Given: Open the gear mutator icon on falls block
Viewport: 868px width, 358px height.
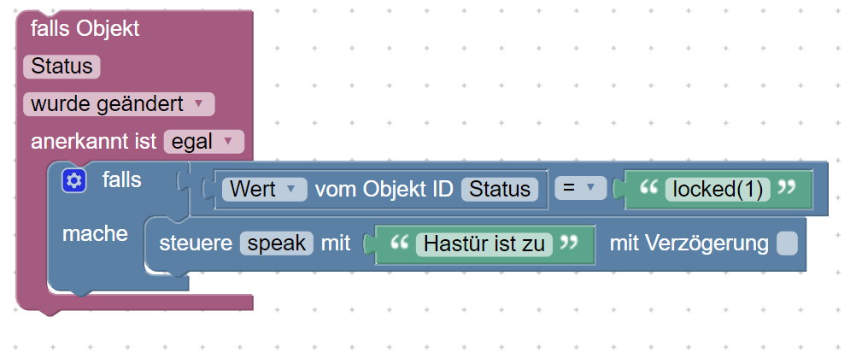Looking at the screenshot, I should 74,181.
